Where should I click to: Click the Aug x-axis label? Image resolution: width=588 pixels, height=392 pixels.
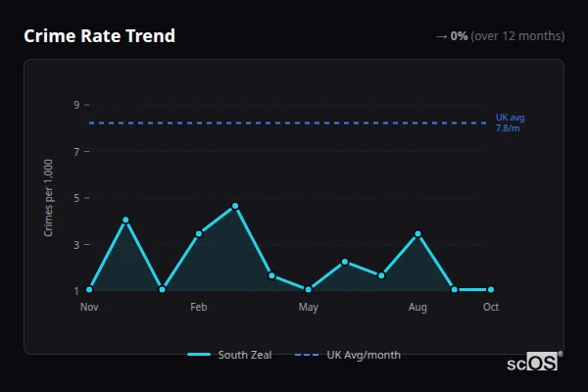pos(417,307)
